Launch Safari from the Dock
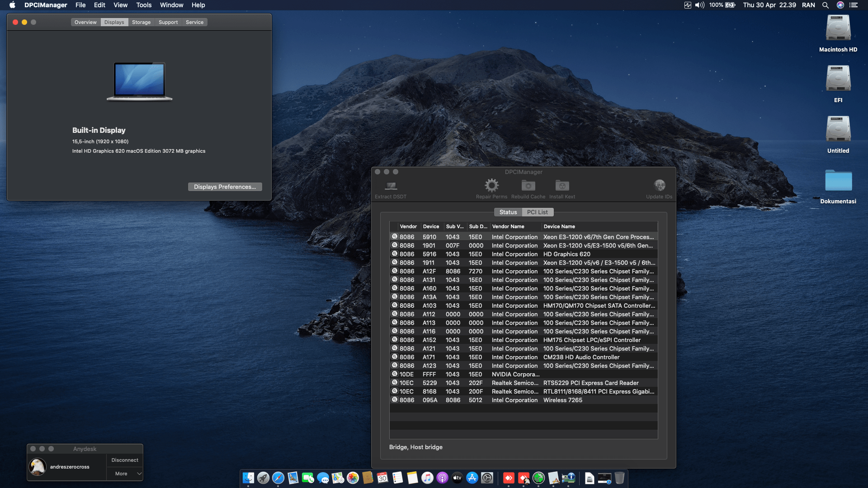The height and width of the screenshot is (488, 868). click(278, 478)
